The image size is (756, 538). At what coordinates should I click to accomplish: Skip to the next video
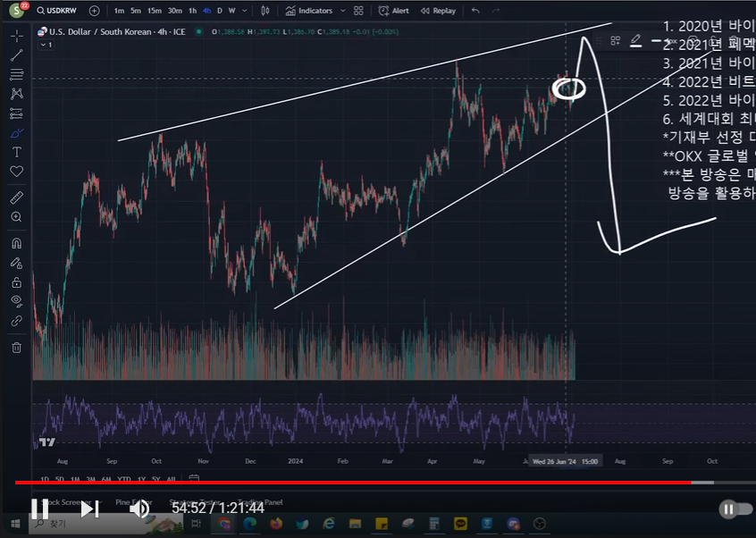point(89,509)
